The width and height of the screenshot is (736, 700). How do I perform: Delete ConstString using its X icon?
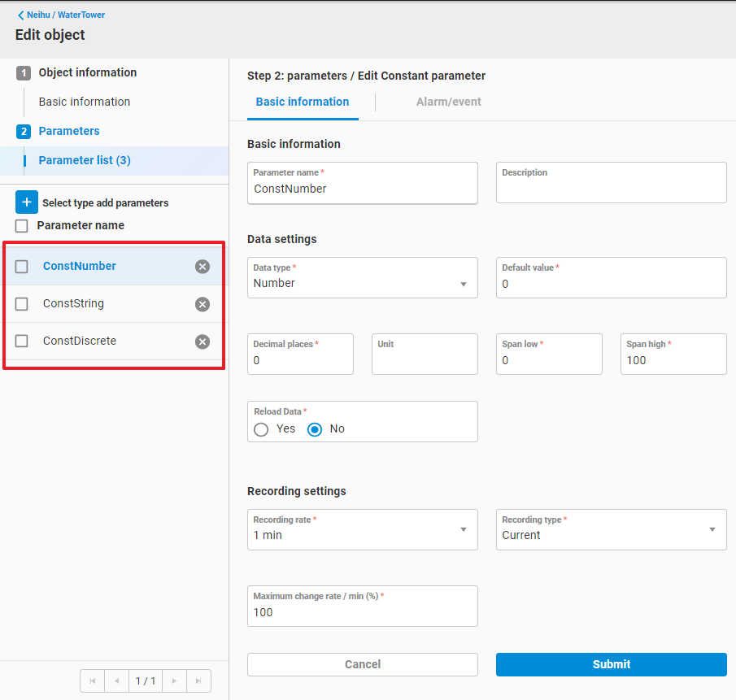[x=203, y=304]
